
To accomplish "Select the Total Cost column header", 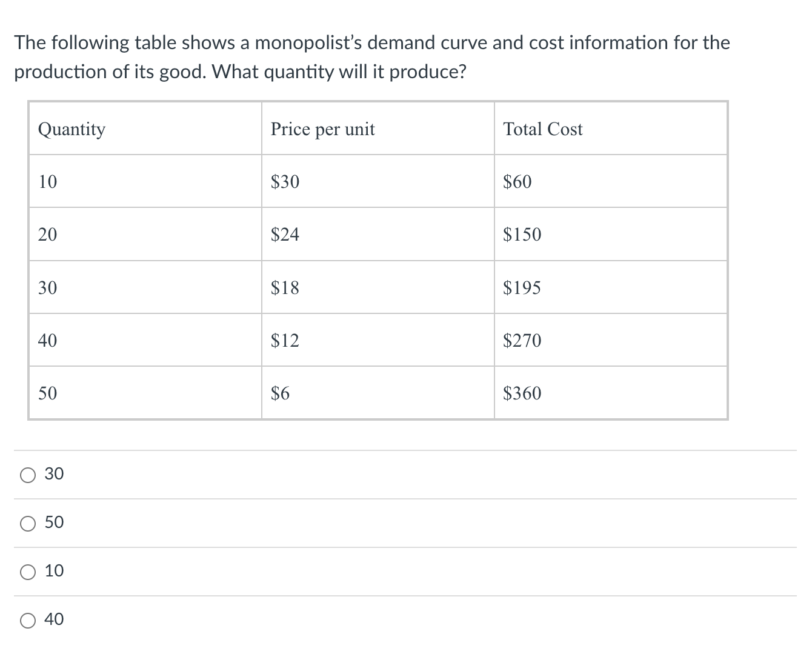I will [x=543, y=129].
